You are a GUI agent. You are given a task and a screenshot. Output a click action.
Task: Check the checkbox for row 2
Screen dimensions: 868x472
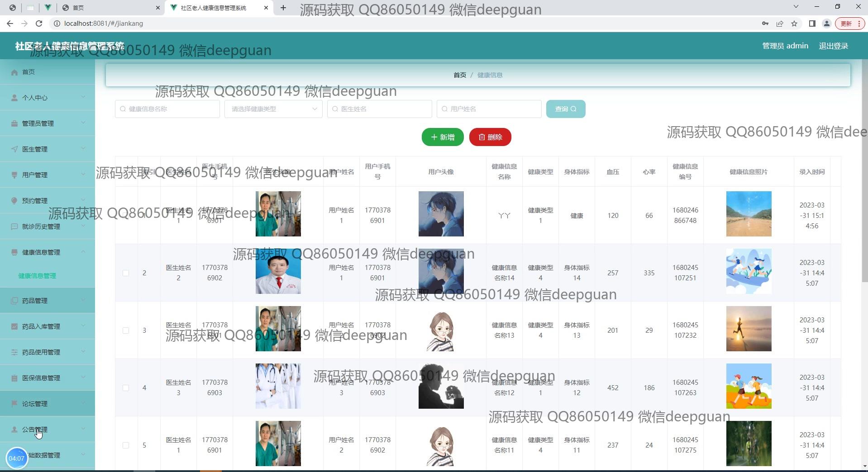click(126, 273)
